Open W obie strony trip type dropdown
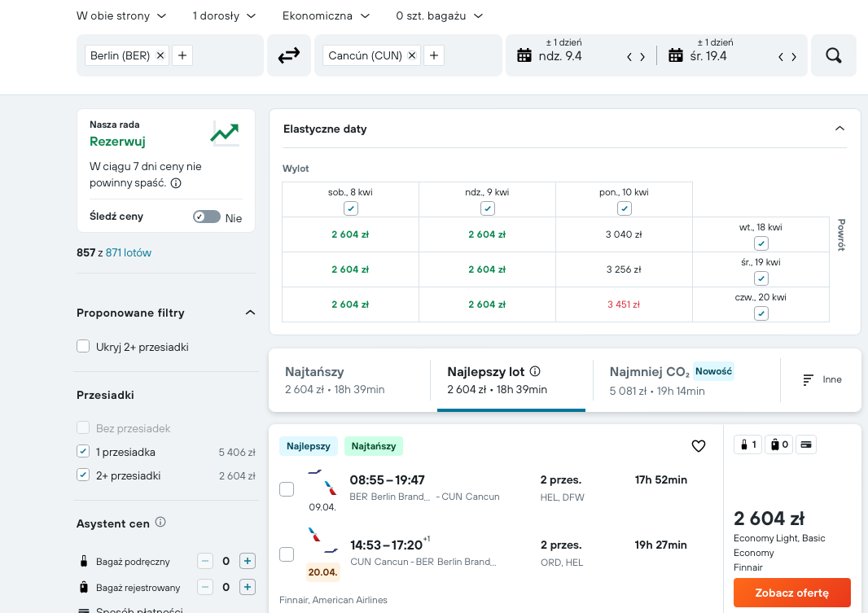 pyautogui.click(x=121, y=16)
